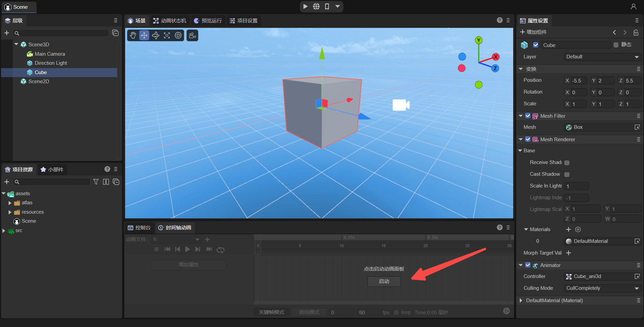The image size is (644, 327).
Task: Enable the Cast Shadow checkbox
Action: [x=567, y=174]
